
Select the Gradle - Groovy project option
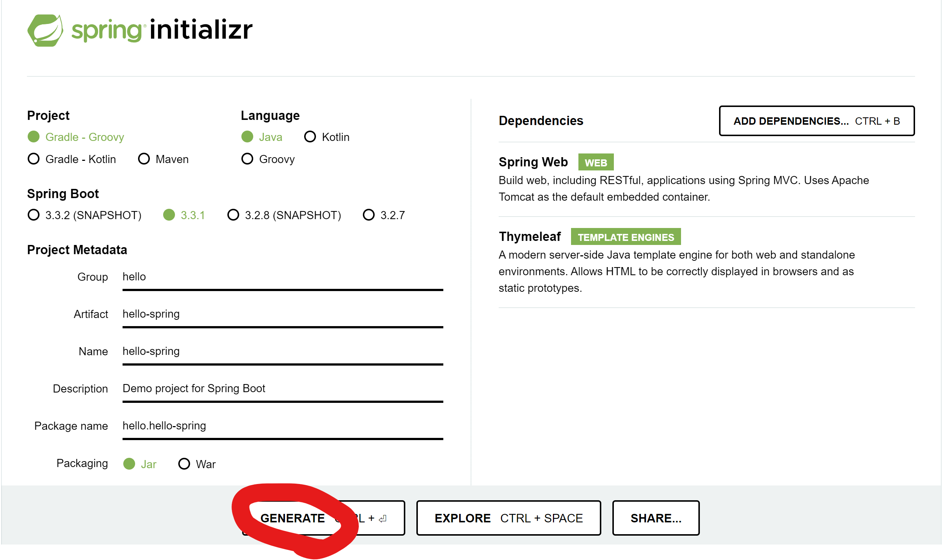76,137
